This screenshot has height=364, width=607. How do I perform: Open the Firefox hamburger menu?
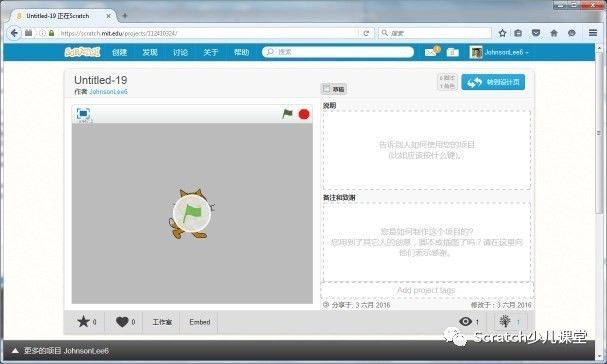[593, 33]
